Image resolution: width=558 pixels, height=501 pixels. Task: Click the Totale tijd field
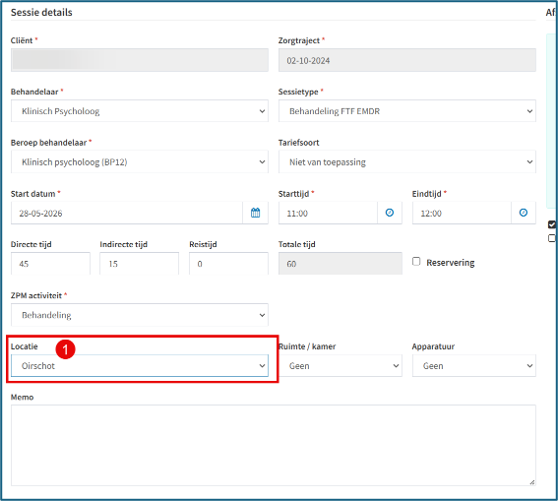click(x=340, y=264)
